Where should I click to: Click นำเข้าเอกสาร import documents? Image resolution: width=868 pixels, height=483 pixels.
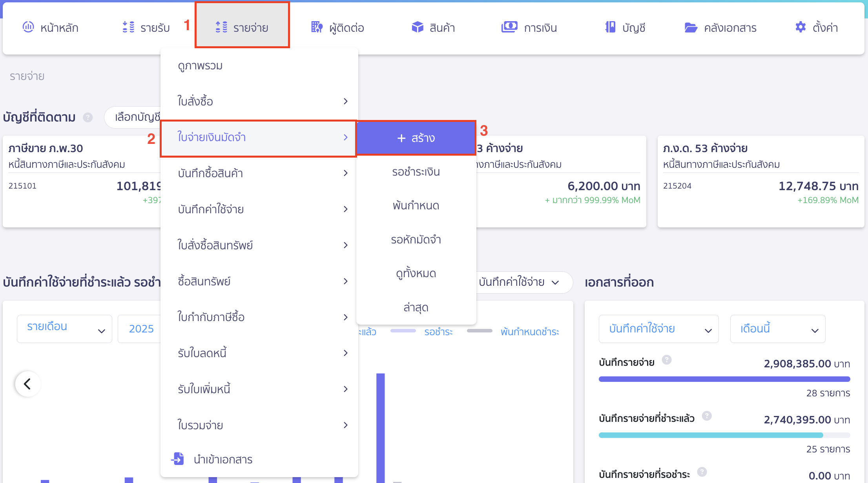[259, 459]
